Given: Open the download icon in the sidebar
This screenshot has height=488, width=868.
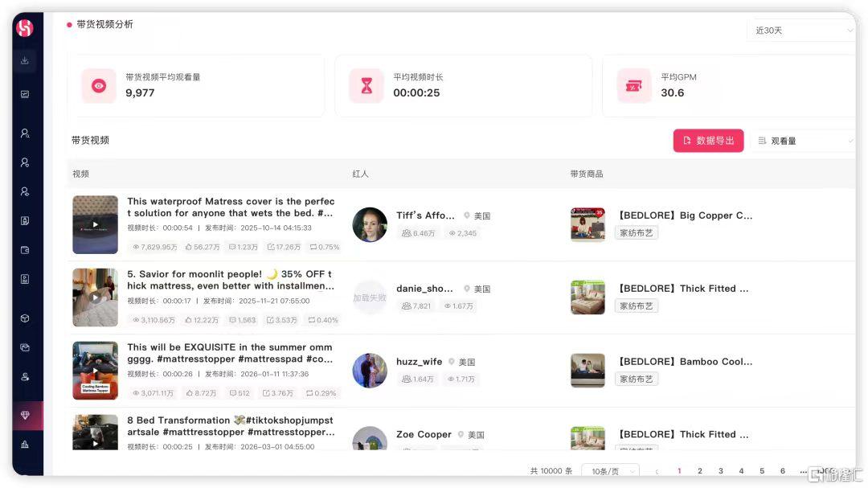Looking at the screenshot, I should [25, 60].
